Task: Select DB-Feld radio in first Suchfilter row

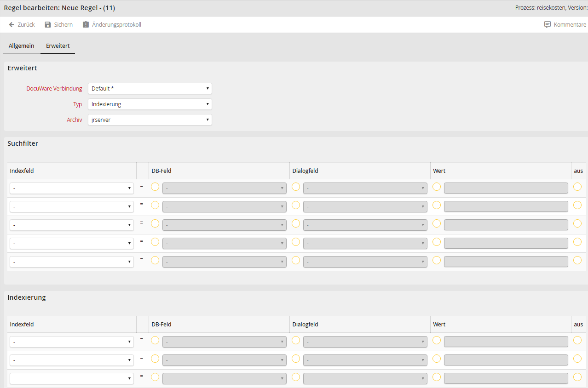Action: tap(155, 187)
